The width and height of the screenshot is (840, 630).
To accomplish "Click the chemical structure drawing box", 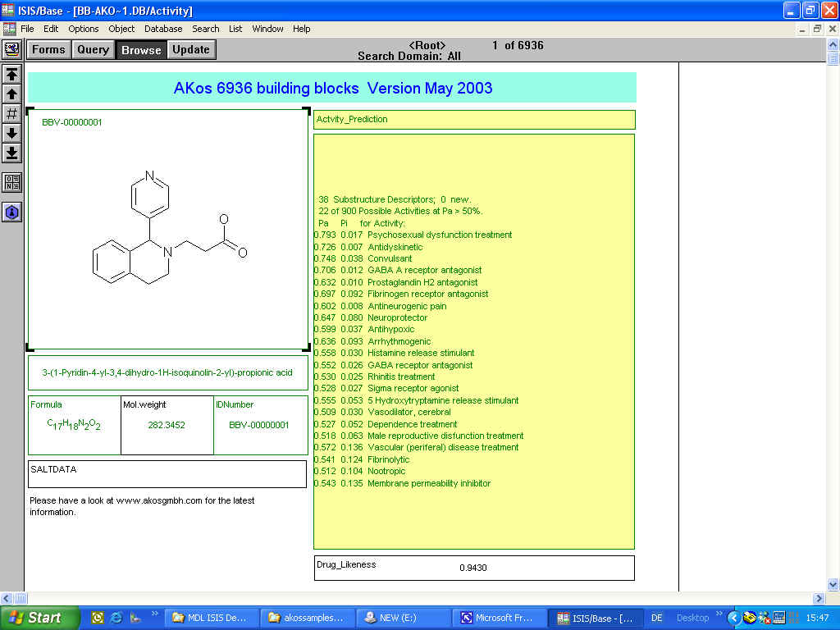I will point(168,230).
